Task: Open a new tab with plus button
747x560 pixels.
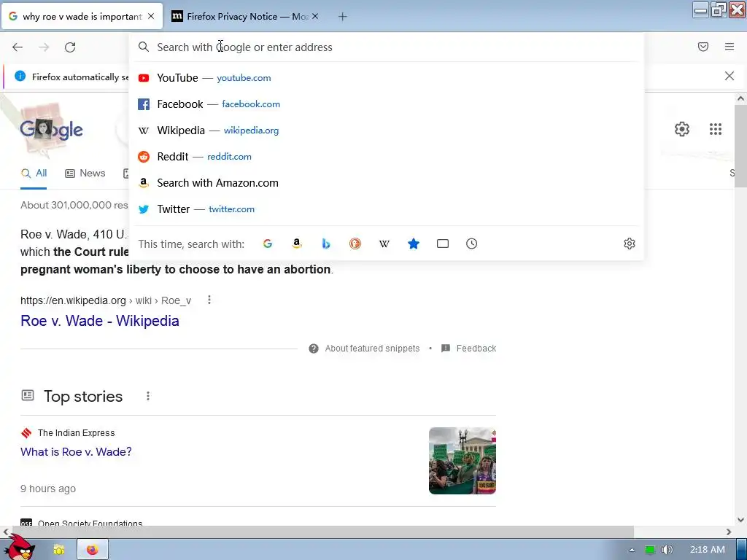Action: tap(343, 17)
